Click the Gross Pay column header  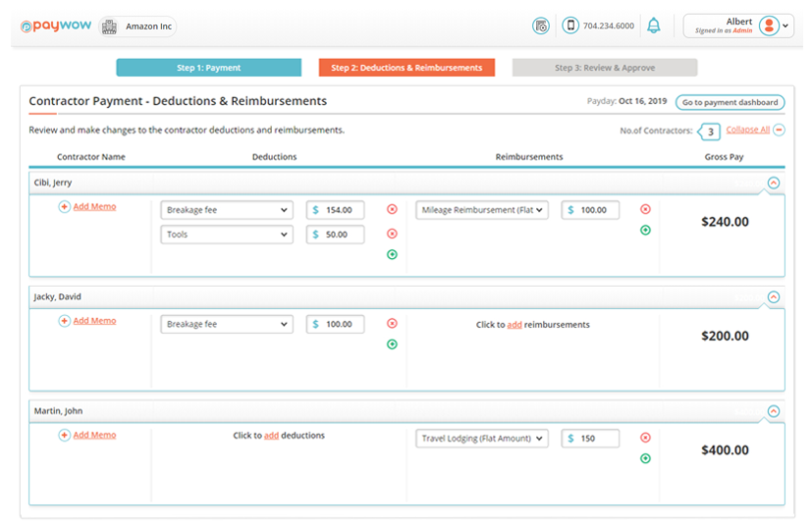(724, 157)
